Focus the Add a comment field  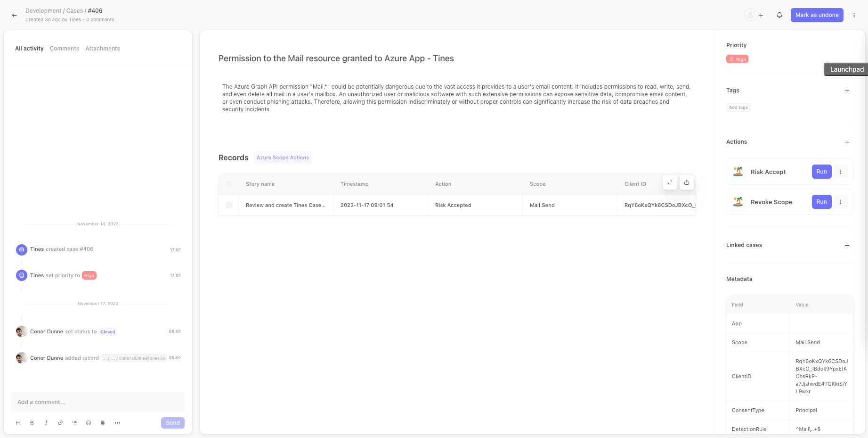pos(98,402)
